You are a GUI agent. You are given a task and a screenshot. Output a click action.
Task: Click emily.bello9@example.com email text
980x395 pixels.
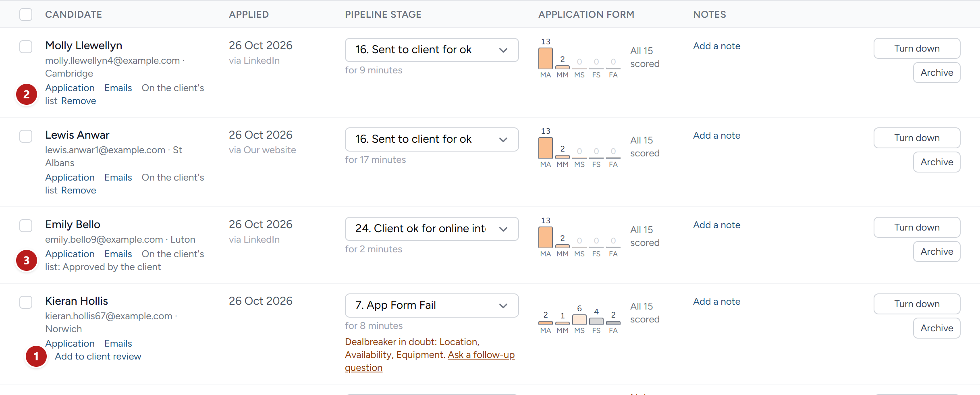pos(104,239)
